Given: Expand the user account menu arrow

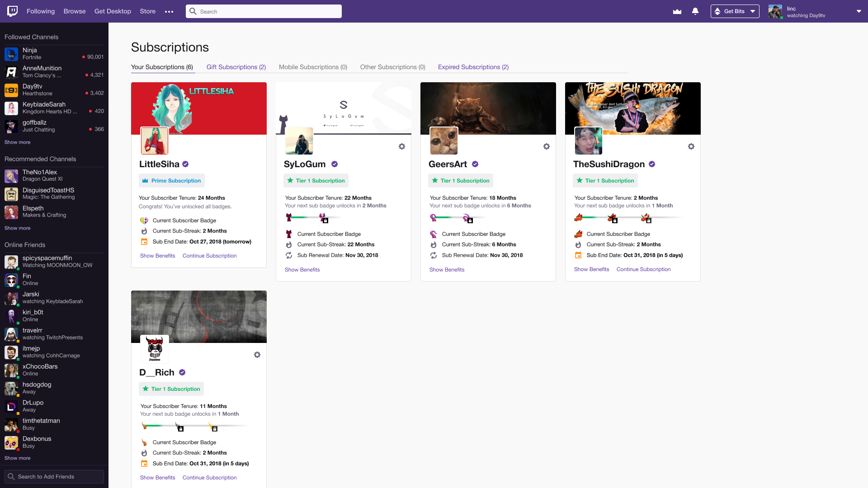Looking at the screenshot, I should pos(859,11).
